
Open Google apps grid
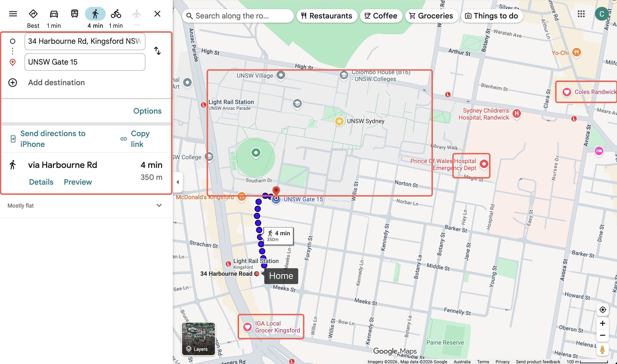pos(581,14)
